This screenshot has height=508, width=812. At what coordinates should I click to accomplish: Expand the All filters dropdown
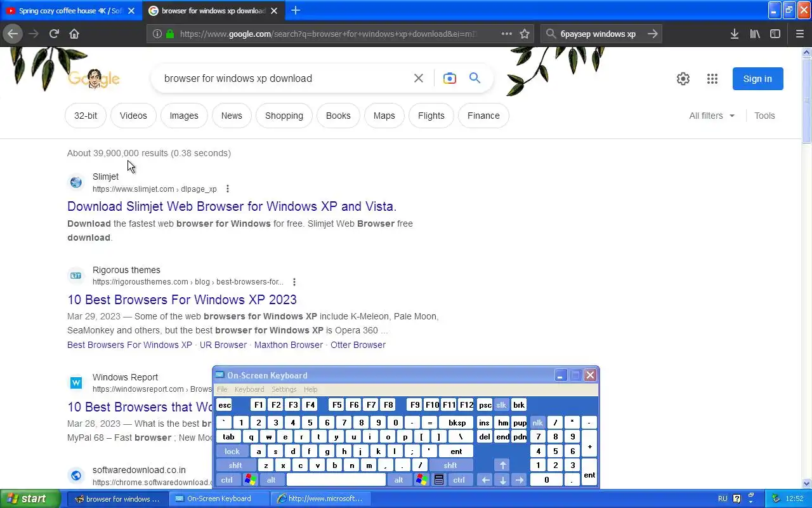(712, 116)
